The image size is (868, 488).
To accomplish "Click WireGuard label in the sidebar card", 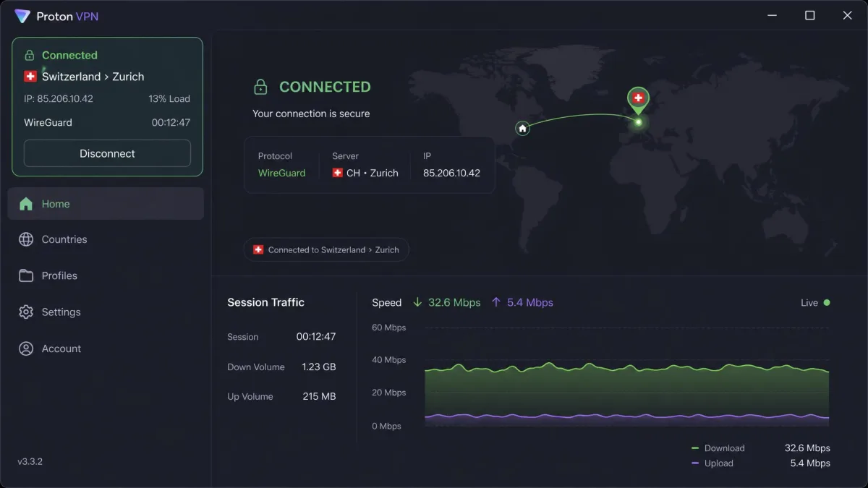I will tap(48, 122).
